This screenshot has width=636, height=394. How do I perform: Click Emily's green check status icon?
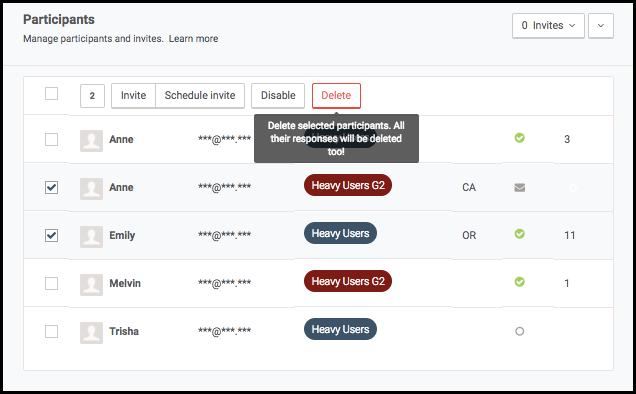pos(520,234)
